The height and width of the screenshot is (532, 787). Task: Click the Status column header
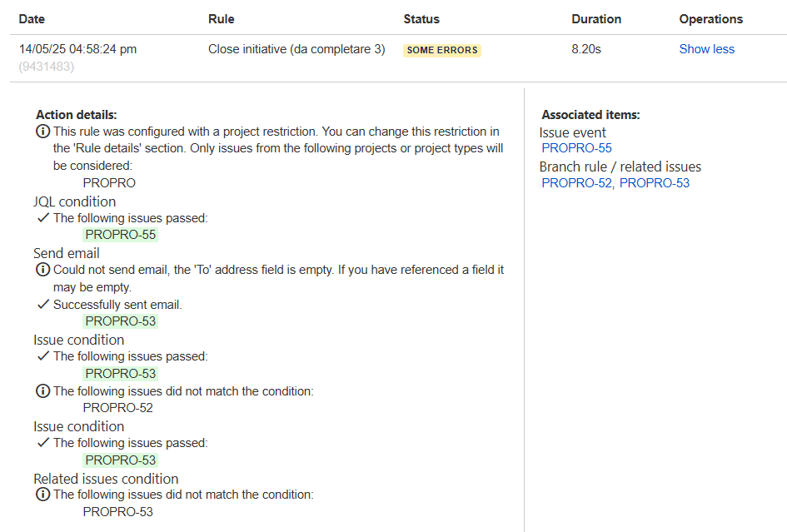click(x=421, y=18)
